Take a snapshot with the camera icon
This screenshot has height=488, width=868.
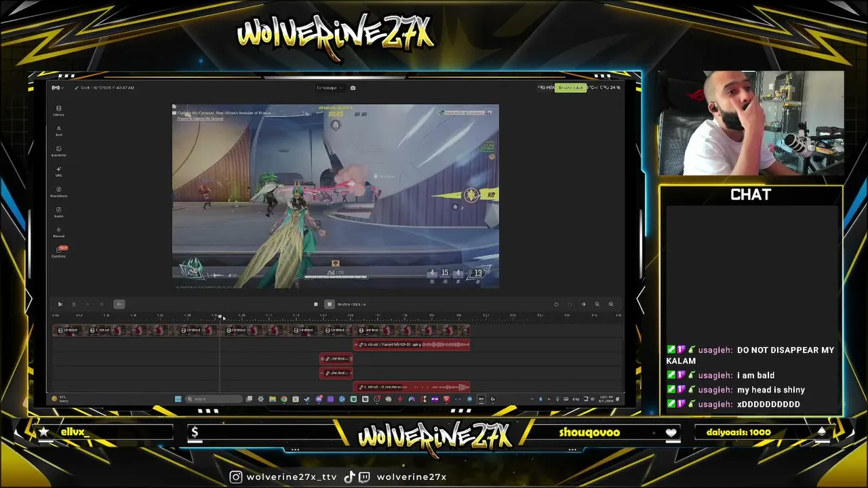pyautogui.click(x=353, y=87)
